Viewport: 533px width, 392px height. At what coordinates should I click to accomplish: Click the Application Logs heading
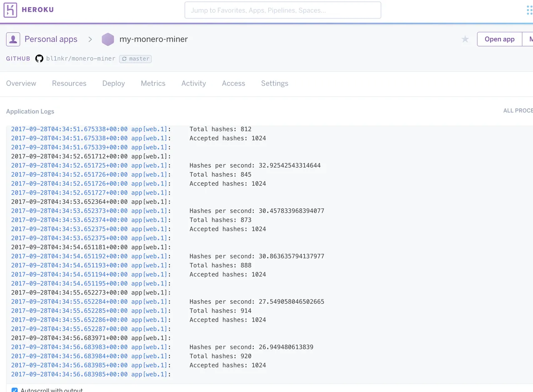coord(30,111)
